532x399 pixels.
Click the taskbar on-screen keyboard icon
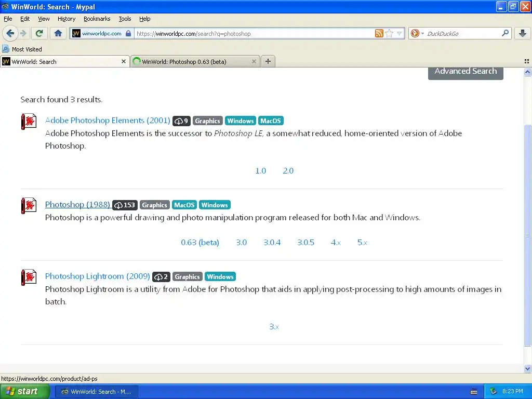[474, 392]
